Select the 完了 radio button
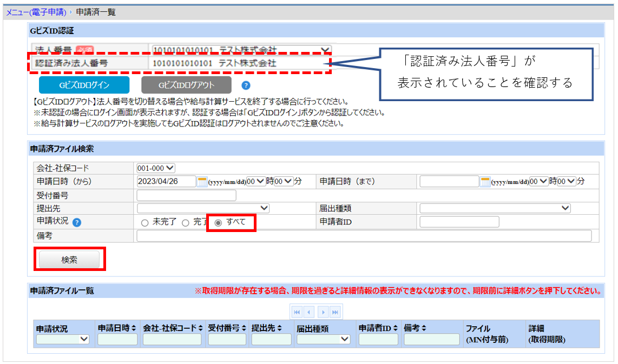The width and height of the screenshot is (618, 364). (185, 223)
